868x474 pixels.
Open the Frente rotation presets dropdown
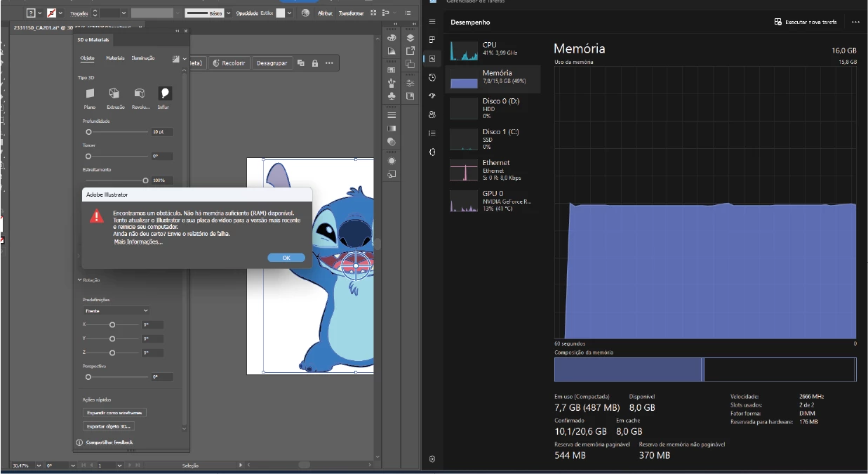point(116,310)
